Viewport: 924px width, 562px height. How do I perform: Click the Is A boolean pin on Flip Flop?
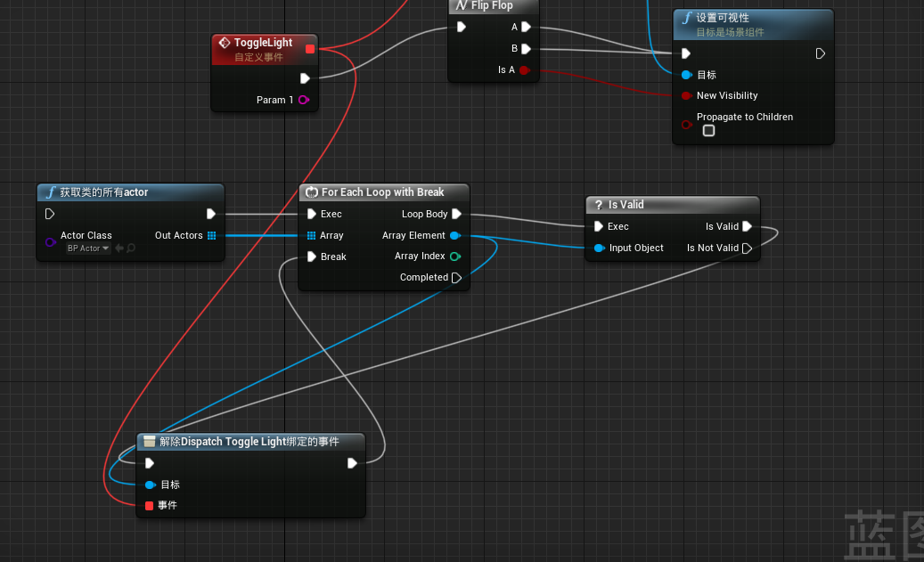(525, 70)
